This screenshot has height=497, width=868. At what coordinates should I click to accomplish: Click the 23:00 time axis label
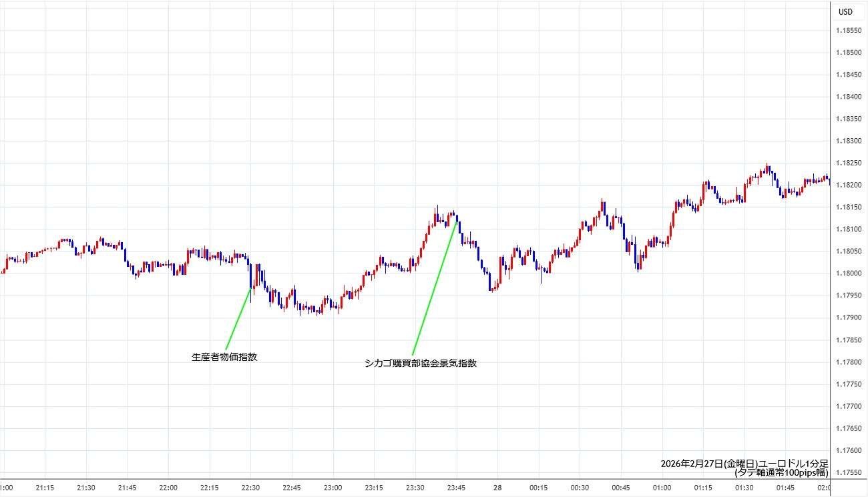click(333, 488)
